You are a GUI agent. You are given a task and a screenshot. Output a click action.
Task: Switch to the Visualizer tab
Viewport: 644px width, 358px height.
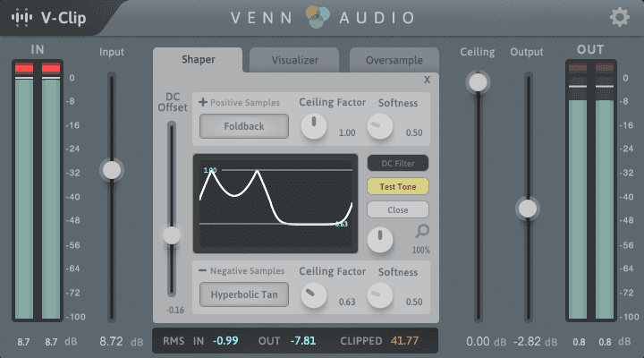294,61
